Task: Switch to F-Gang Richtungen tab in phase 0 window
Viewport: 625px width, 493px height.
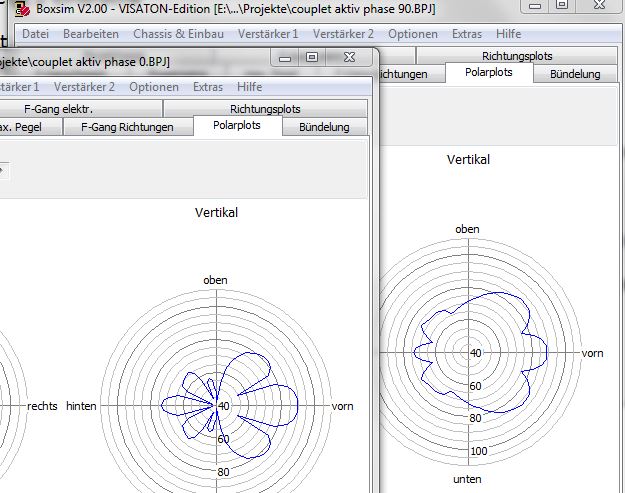Action: [127, 127]
